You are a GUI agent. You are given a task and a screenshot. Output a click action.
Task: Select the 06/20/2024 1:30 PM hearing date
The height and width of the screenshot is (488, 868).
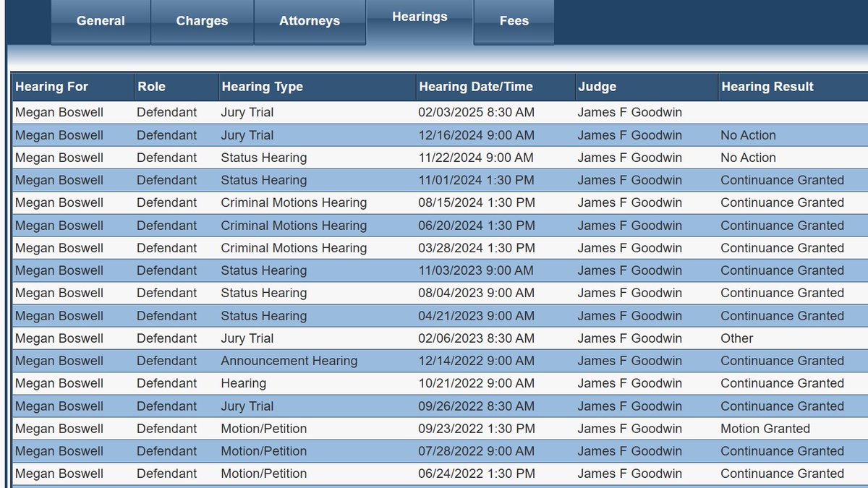tap(476, 226)
